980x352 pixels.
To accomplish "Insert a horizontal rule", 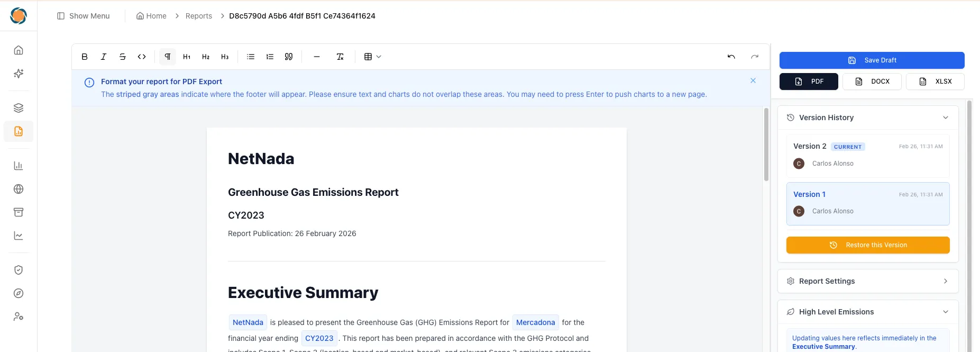I will pos(317,57).
